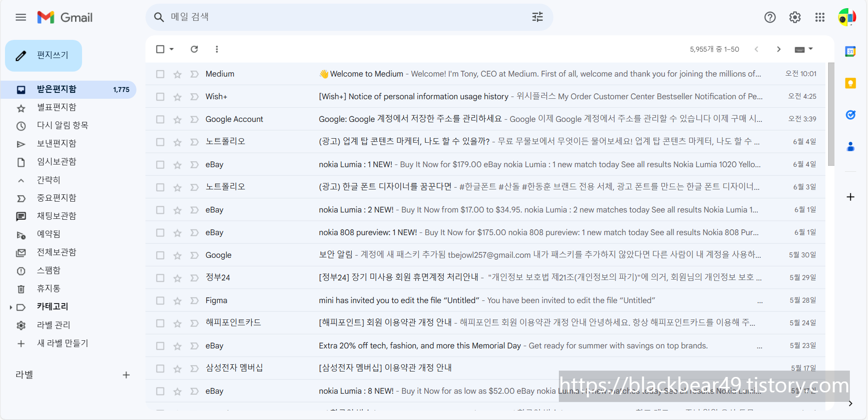
Task: Open the account profile avatar
Action: point(847,17)
